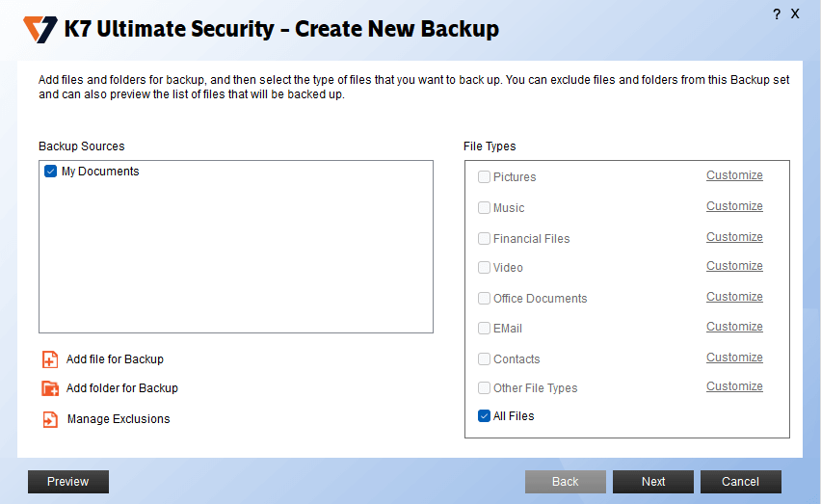Enable the Music file type checkbox
821x504 pixels.
pyautogui.click(x=484, y=208)
